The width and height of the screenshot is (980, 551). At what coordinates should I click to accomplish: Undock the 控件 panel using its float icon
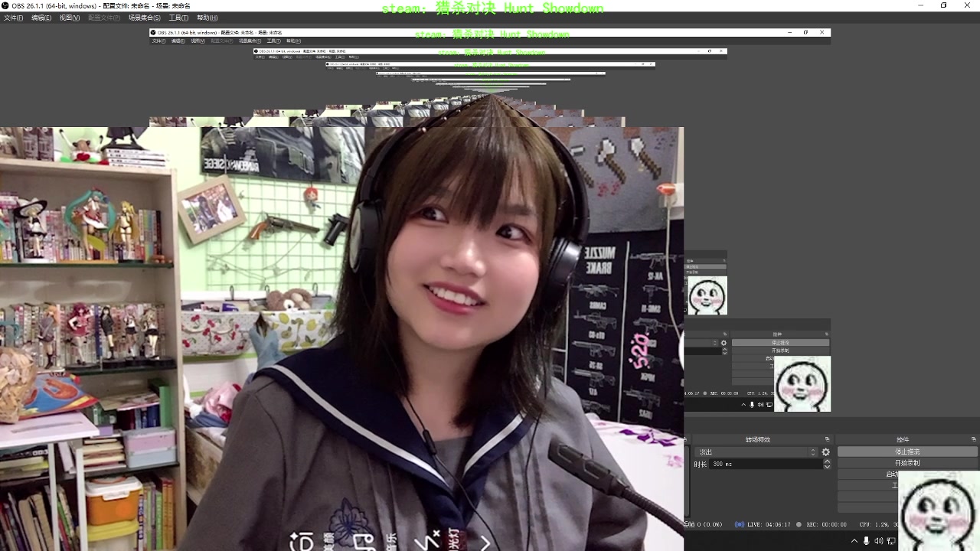pos(974,439)
